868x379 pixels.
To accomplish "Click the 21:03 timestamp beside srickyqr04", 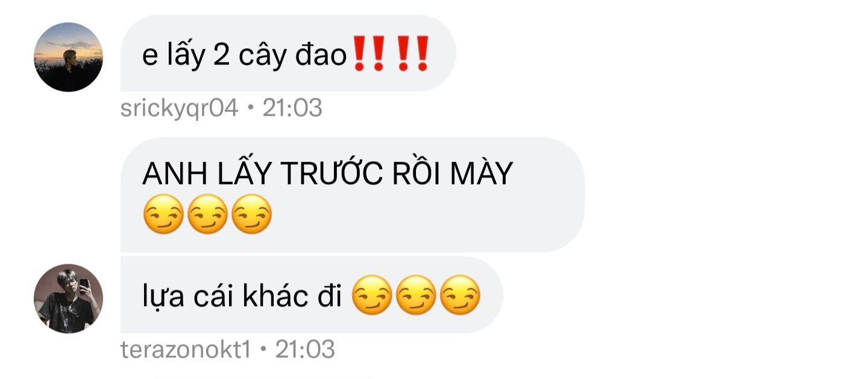I will tap(292, 109).
